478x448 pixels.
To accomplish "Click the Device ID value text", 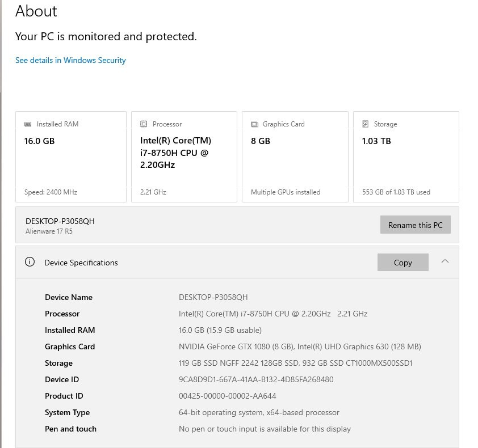I will pos(256,379).
